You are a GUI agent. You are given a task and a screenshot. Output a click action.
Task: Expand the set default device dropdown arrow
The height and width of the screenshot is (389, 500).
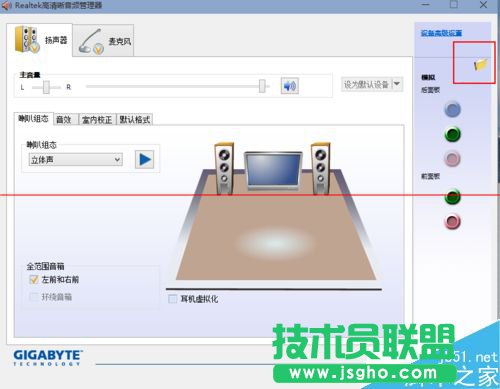397,84
